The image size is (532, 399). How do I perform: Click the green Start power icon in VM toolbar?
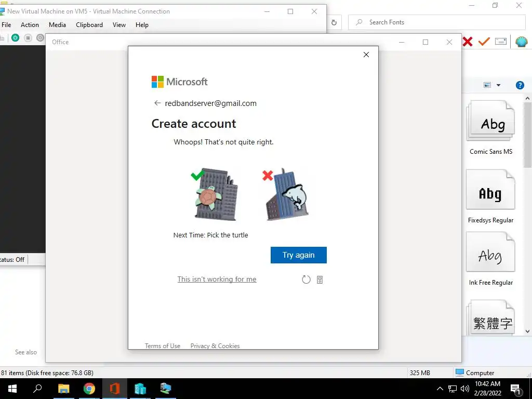click(x=15, y=37)
